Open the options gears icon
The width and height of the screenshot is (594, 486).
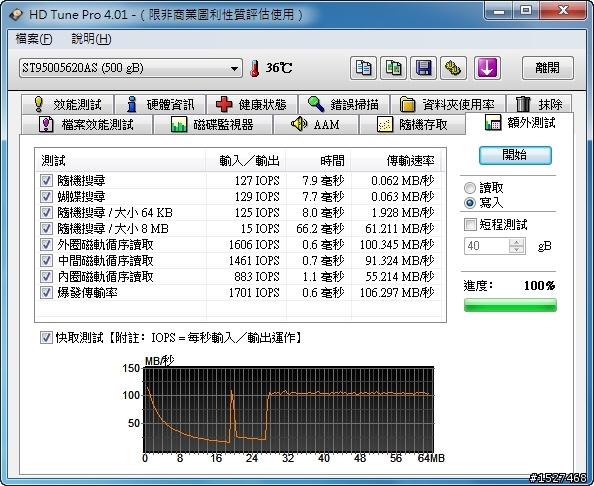tap(453, 68)
